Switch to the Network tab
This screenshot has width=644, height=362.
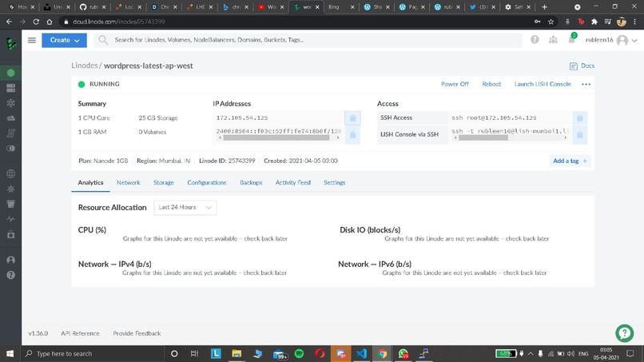[128, 182]
